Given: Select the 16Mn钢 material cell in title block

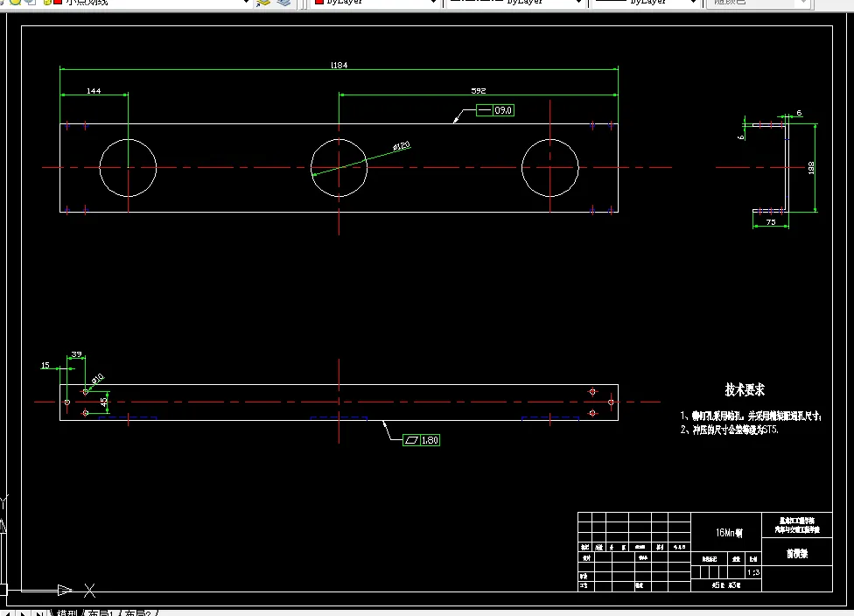Looking at the screenshot, I should [729, 533].
